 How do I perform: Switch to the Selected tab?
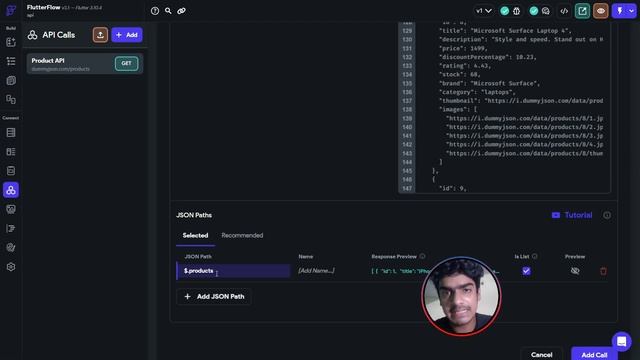[x=195, y=236]
